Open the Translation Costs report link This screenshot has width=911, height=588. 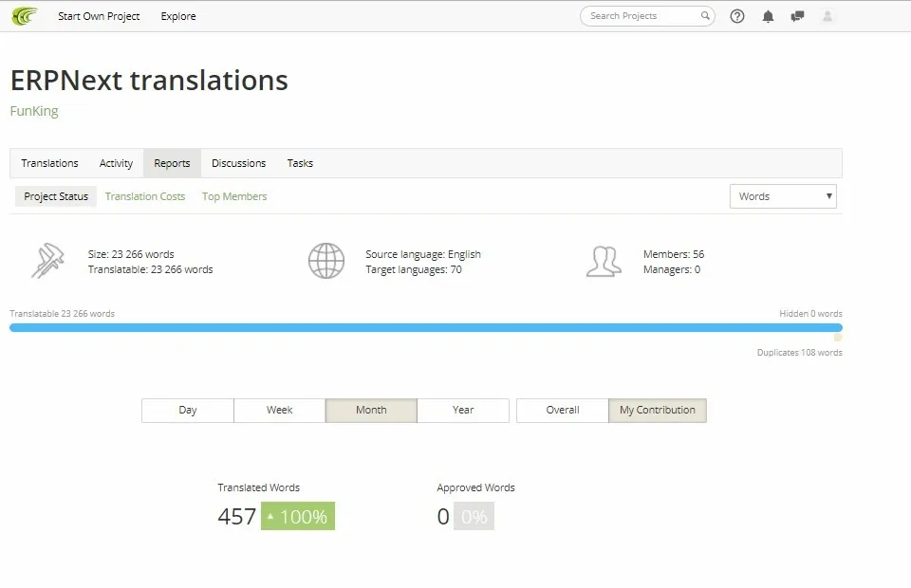tap(145, 196)
